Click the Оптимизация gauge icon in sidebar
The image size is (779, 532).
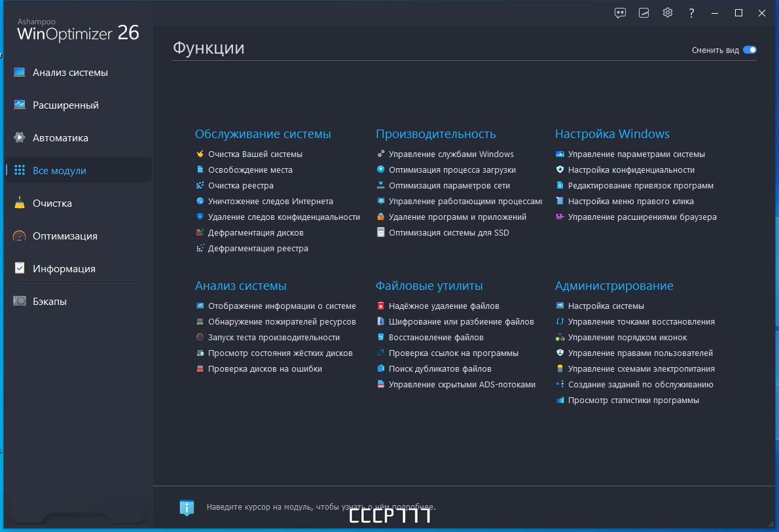tap(20, 236)
